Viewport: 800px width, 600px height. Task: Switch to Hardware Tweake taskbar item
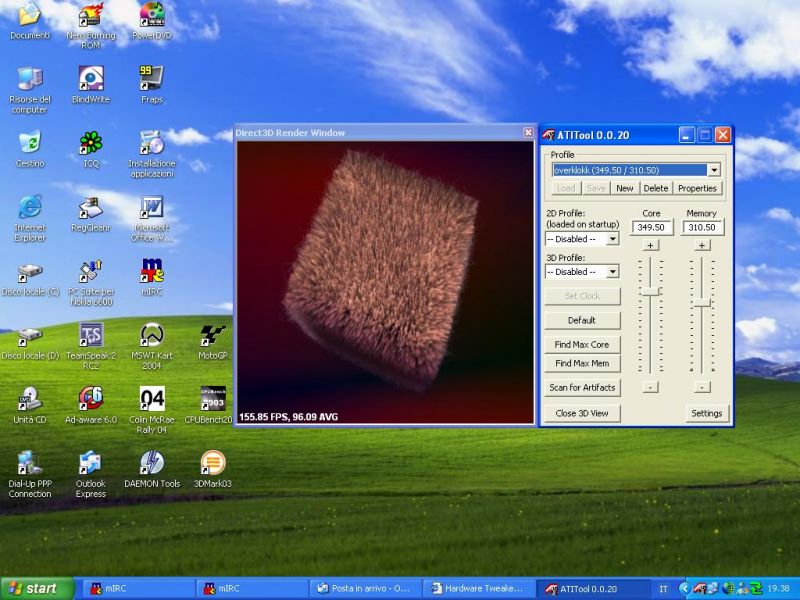478,588
